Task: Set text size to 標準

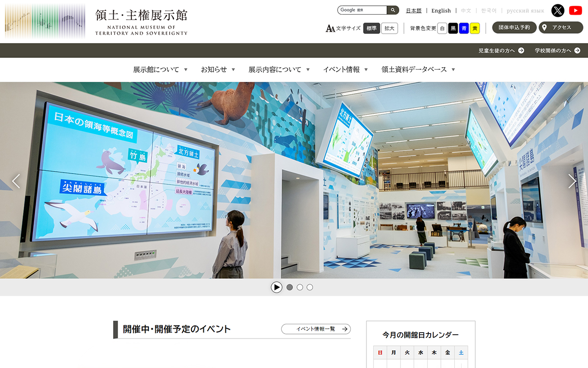Action: (x=371, y=28)
